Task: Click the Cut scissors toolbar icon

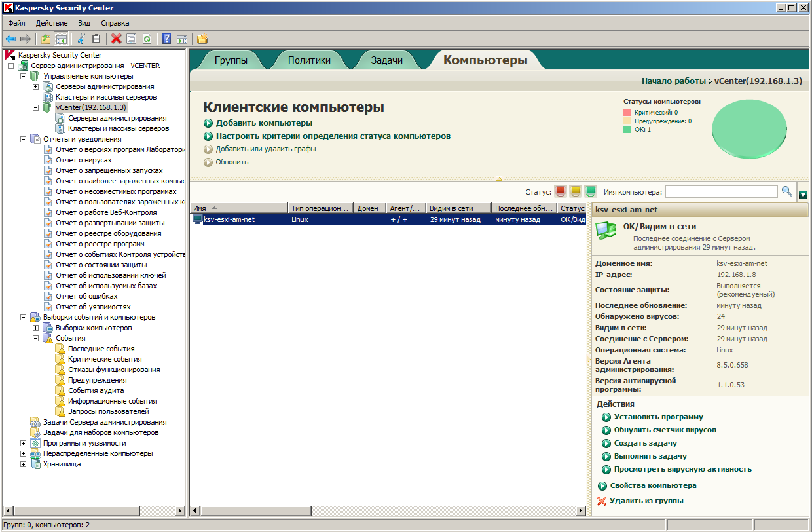Action: click(81, 39)
